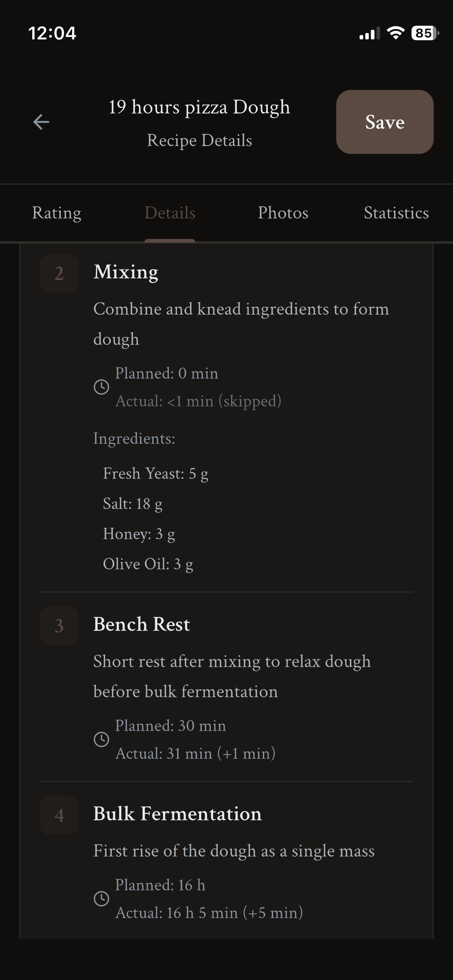Tap the step 4 number badge
The width and height of the screenshot is (453, 980).
pyautogui.click(x=59, y=815)
